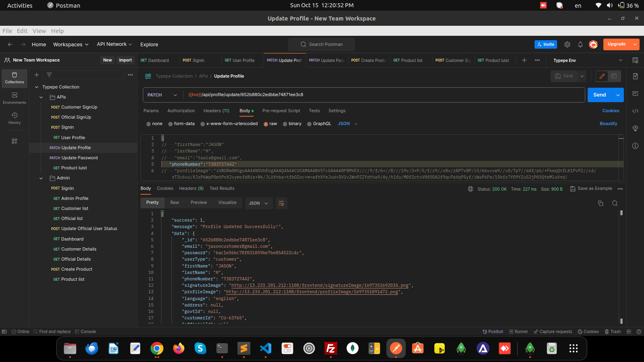
Task: Switch to response Cookies tab
Action: (x=165, y=189)
